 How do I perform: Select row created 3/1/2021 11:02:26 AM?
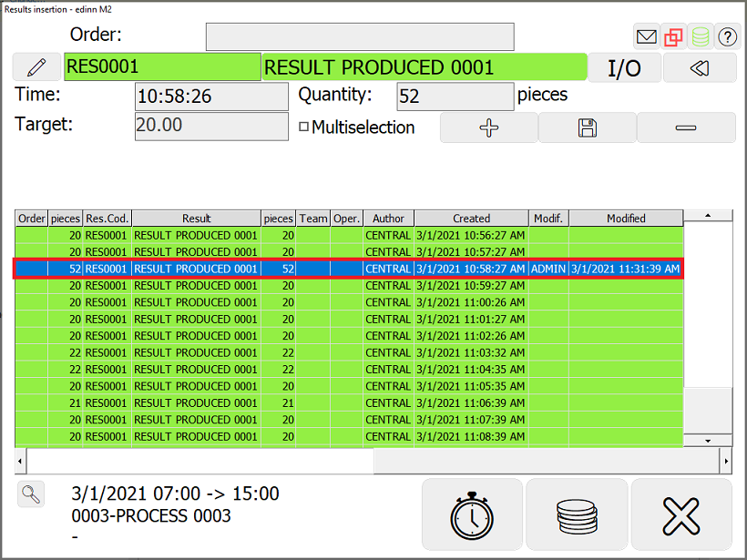click(349, 336)
